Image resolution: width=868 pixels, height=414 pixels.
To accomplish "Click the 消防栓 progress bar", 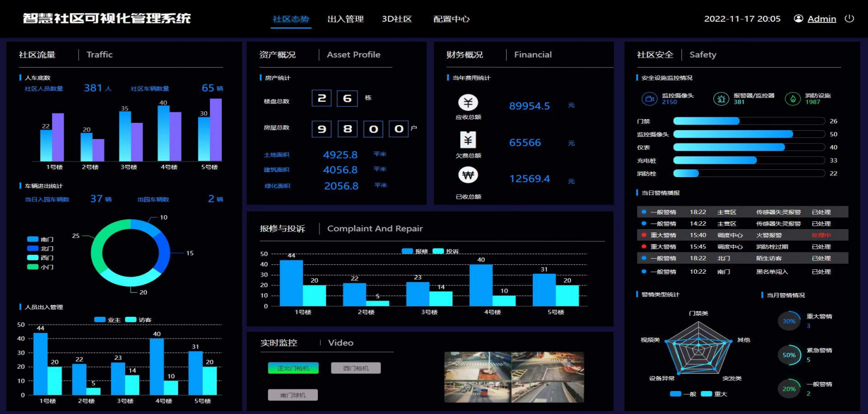I will pyautogui.click(x=749, y=174).
